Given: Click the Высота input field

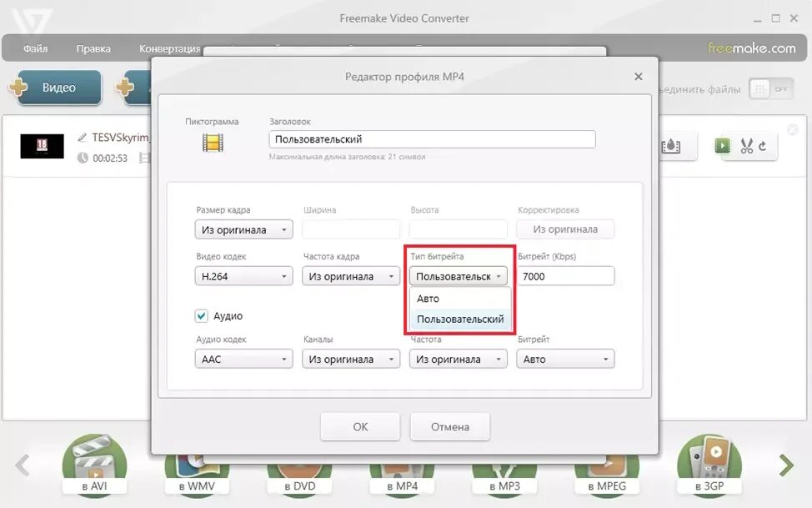Looking at the screenshot, I should (459, 229).
